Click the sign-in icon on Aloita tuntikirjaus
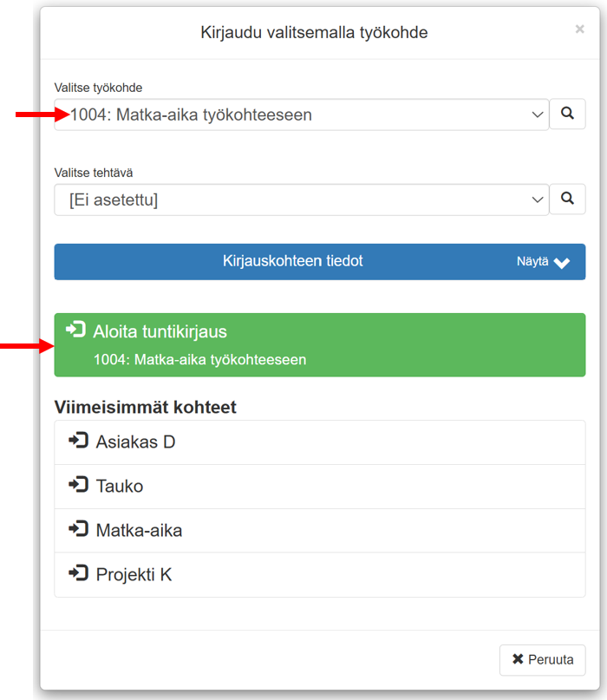Screen dimensions: 607x700 pos(76,330)
